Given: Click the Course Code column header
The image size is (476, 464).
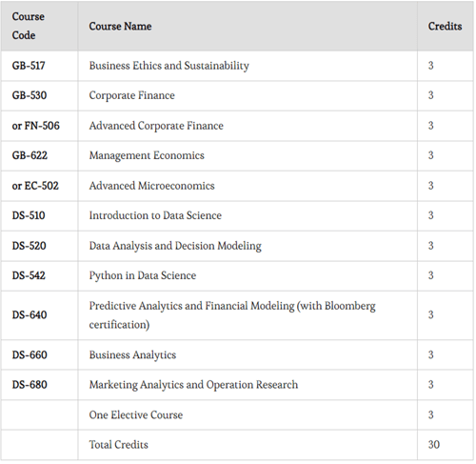Looking at the screenshot, I should click(28, 26).
